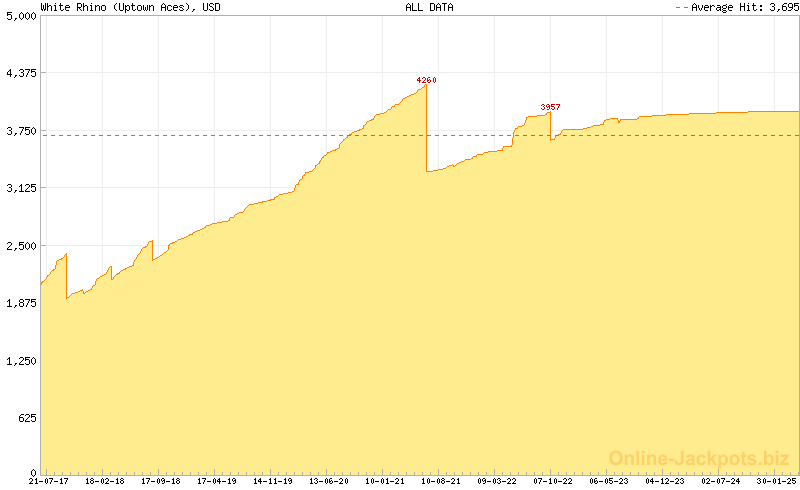800x490 pixels.
Task: Click the 3957 peak value label
Action: [x=550, y=107]
